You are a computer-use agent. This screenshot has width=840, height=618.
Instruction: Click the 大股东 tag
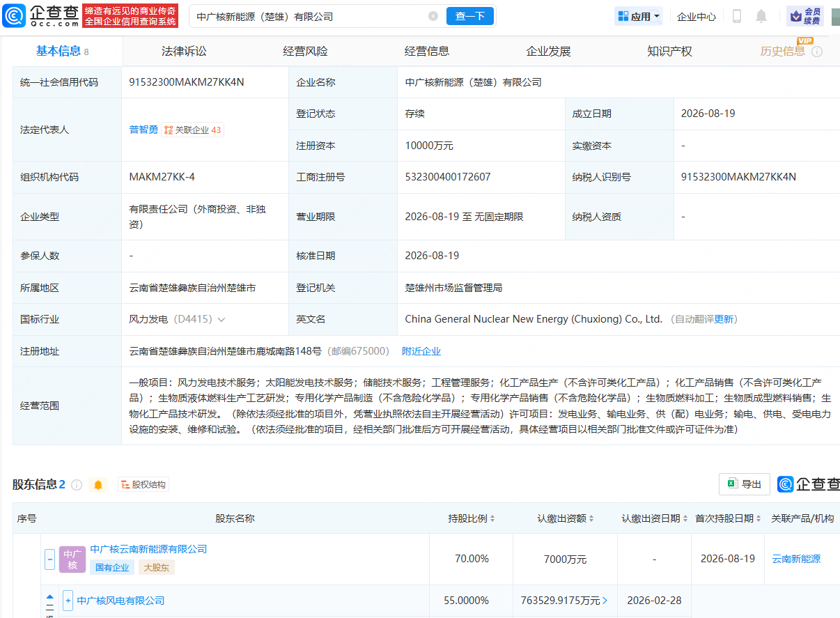pyautogui.click(x=156, y=567)
